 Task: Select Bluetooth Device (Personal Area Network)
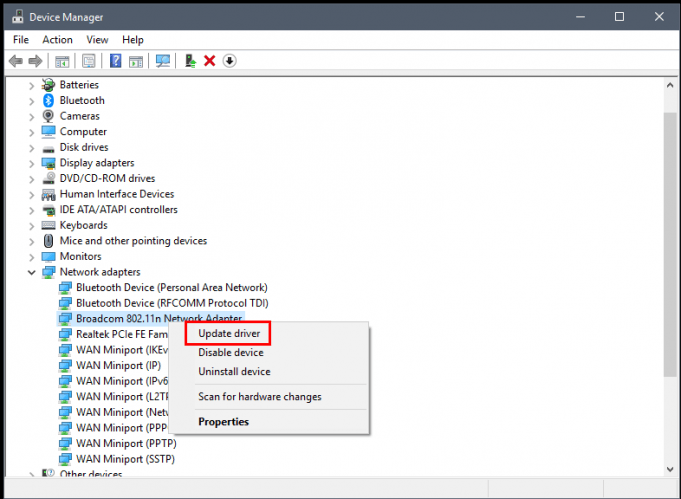(x=172, y=288)
